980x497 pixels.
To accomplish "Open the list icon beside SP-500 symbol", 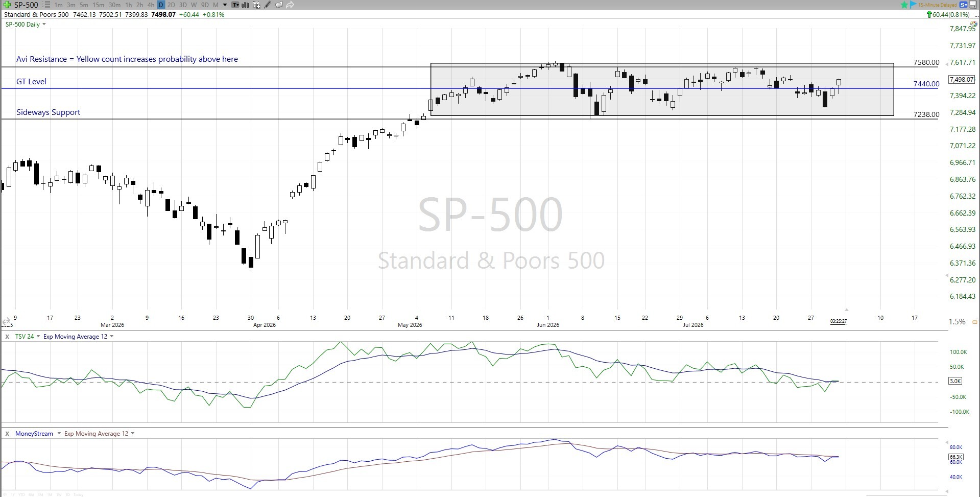I will (x=47, y=5).
